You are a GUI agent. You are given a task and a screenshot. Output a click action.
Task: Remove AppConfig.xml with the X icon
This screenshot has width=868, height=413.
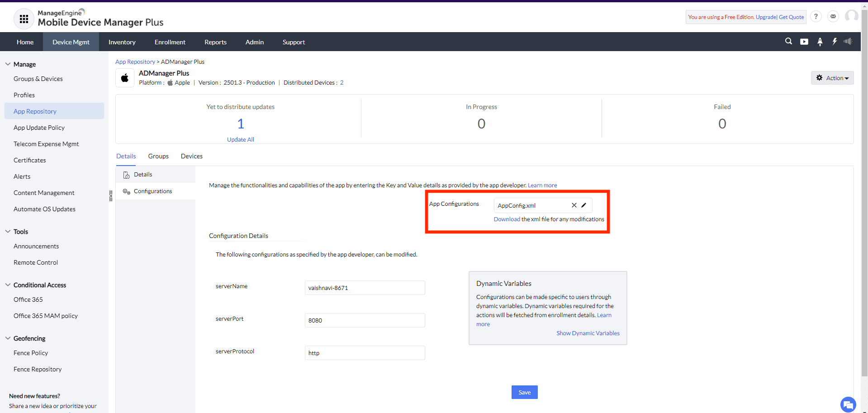click(574, 205)
